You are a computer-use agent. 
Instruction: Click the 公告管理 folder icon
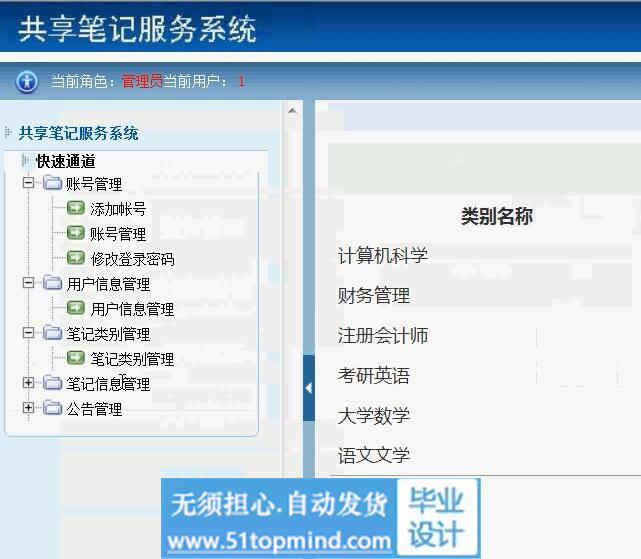[52, 407]
